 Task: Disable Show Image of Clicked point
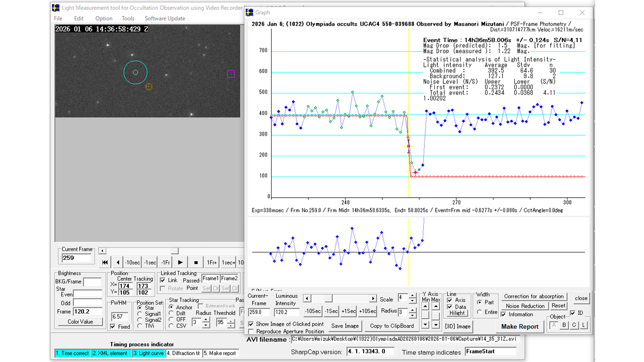point(251,324)
